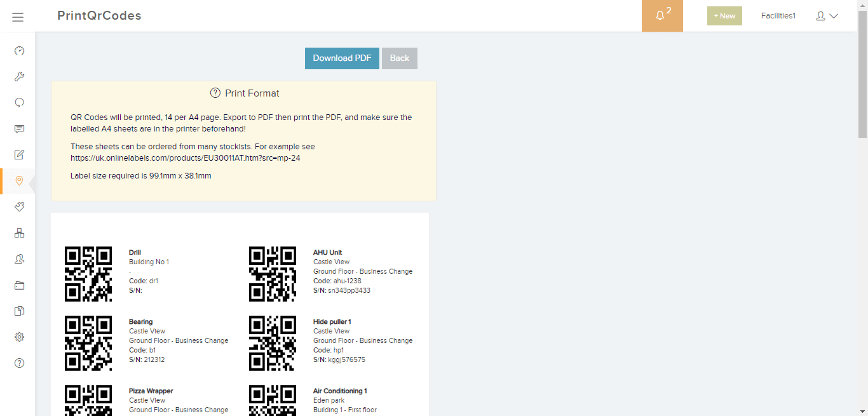
Task: Select the location pin icon in sidebar
Action: point(19,181)
